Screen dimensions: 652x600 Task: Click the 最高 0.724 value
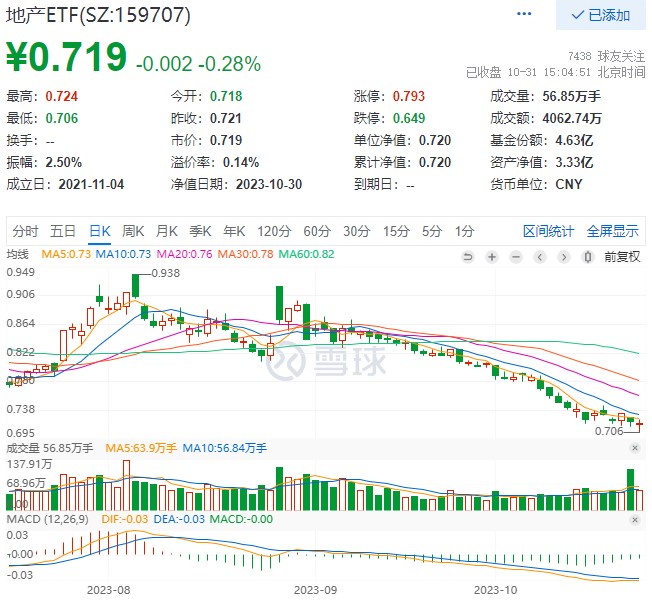click(x=62, y=96)
